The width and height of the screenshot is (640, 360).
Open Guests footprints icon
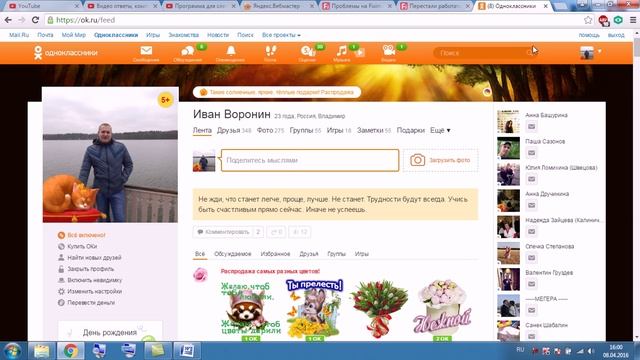[x=271, y=51]
